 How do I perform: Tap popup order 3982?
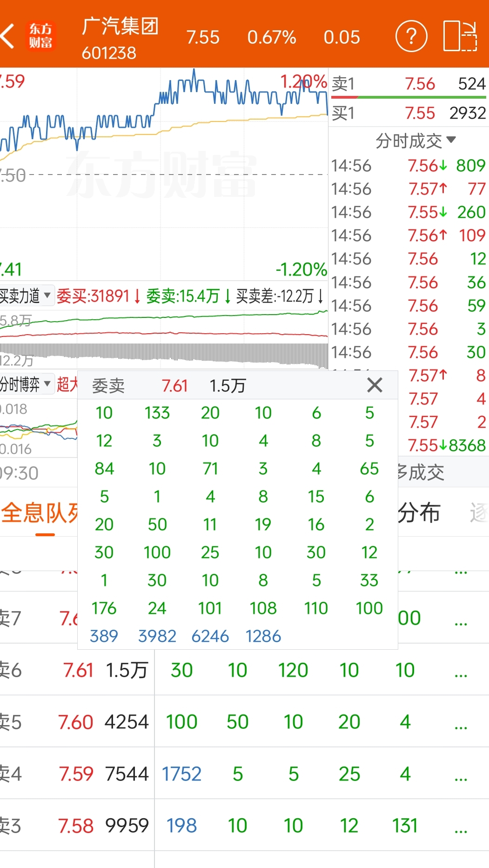pyautogui.click(x=157, y=636)
